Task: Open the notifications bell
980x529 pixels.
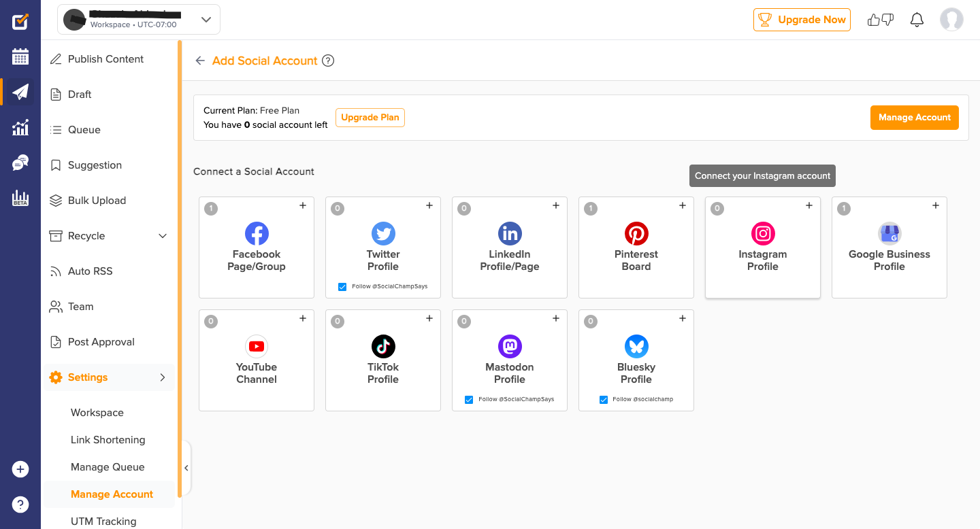Action: [917, 20]
